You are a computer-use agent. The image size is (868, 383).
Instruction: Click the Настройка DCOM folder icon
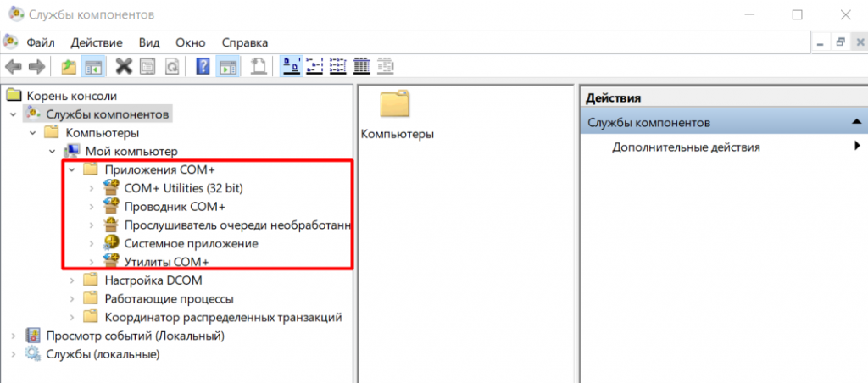click(90, 280)
